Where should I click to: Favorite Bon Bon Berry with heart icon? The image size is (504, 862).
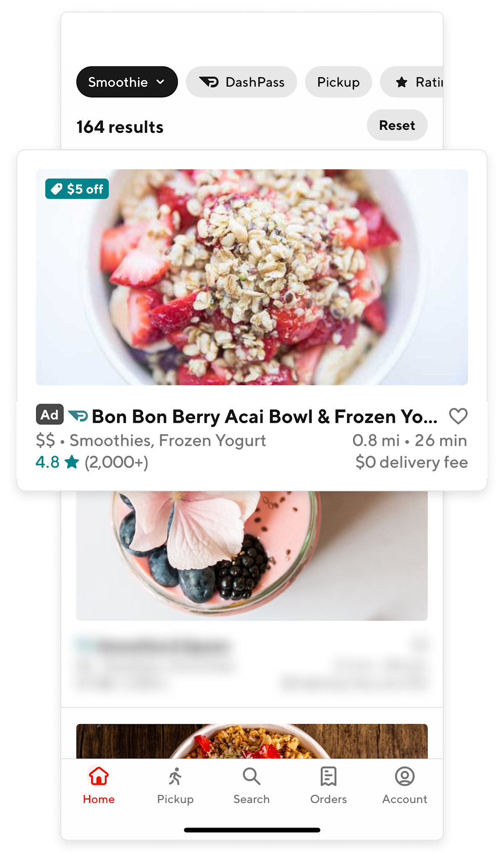[458, 416]
